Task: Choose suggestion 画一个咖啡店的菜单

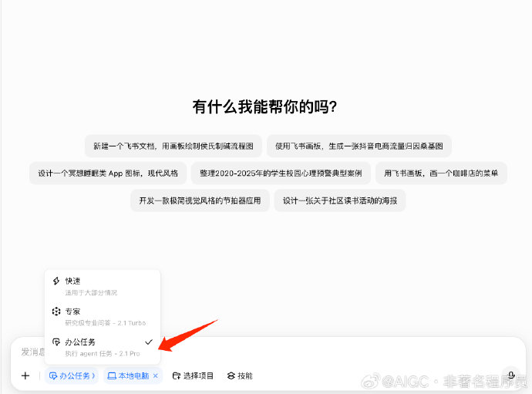Action: [x=441, y=173]
